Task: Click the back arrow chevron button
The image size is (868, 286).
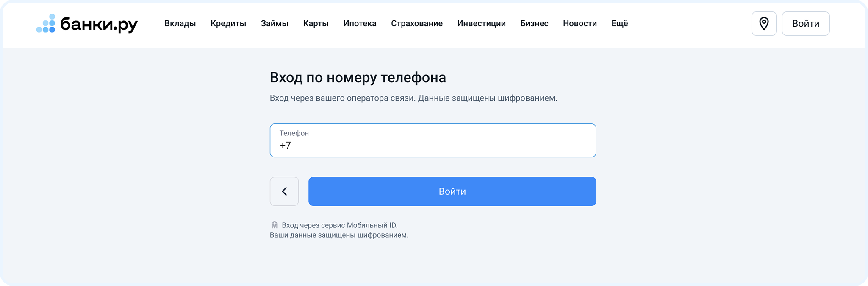Action: click(x=284, y=191)
